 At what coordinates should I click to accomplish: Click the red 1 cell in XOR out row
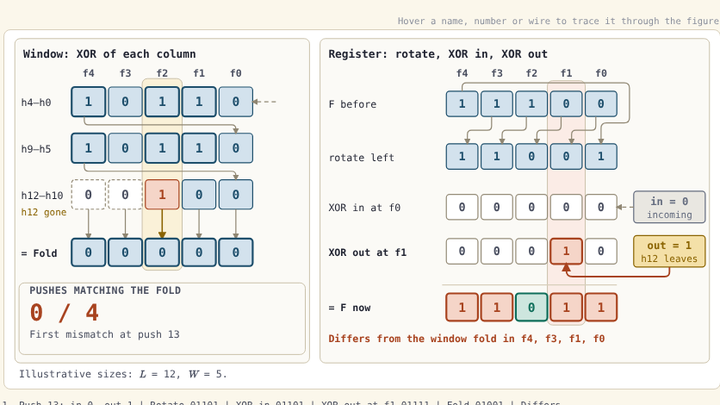click(566, 251)
